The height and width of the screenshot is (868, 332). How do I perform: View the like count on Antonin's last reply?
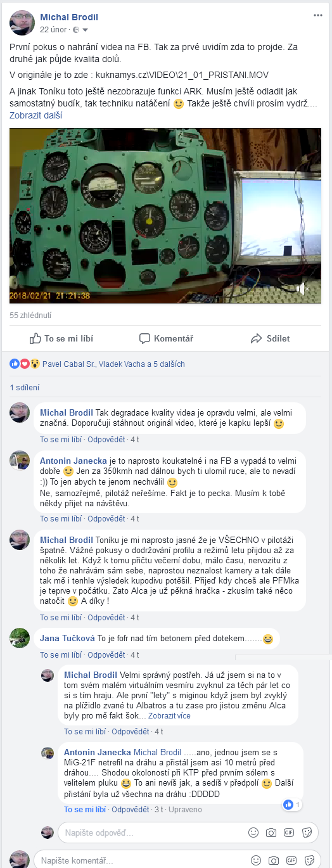(293, 805)
